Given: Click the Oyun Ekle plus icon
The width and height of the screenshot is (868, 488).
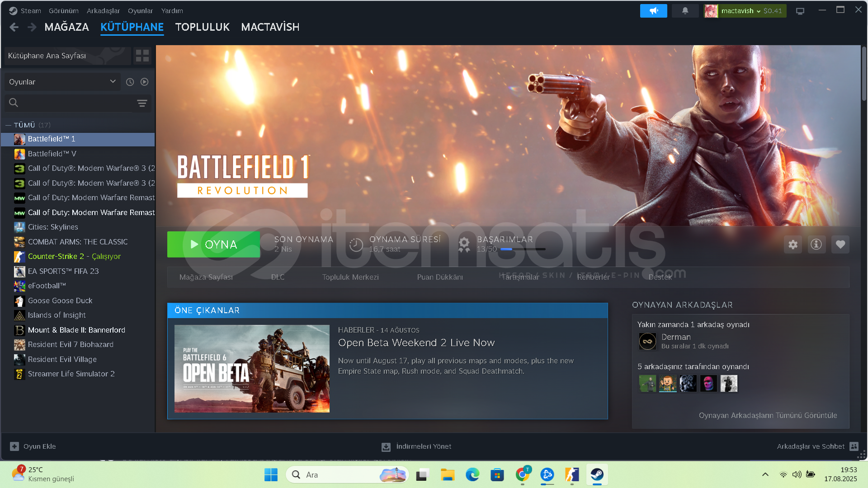Looking at the screenshot, I should click(x=14, y=446).
